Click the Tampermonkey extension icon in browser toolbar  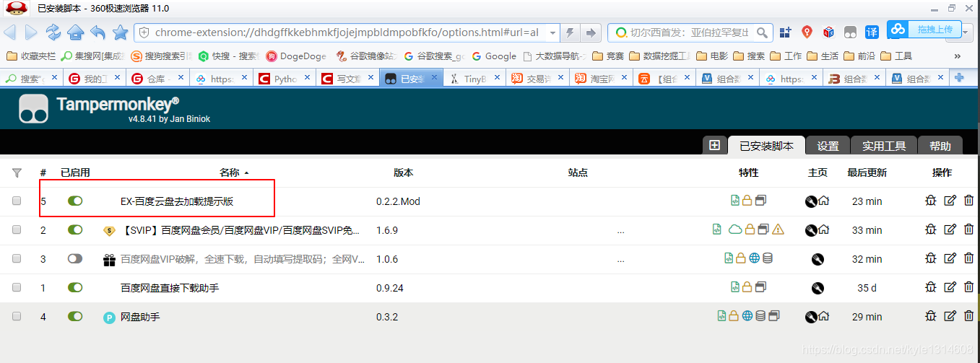pos(851,32)
